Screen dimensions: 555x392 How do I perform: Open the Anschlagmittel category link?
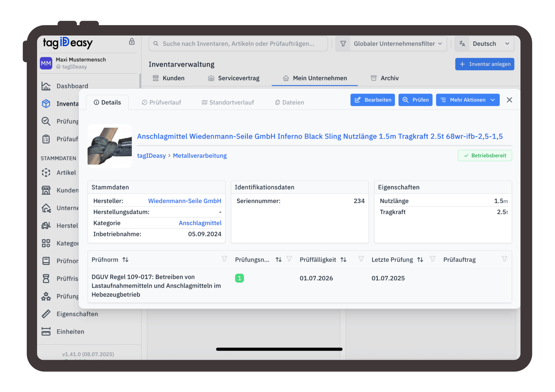click(x=200, y=223)
